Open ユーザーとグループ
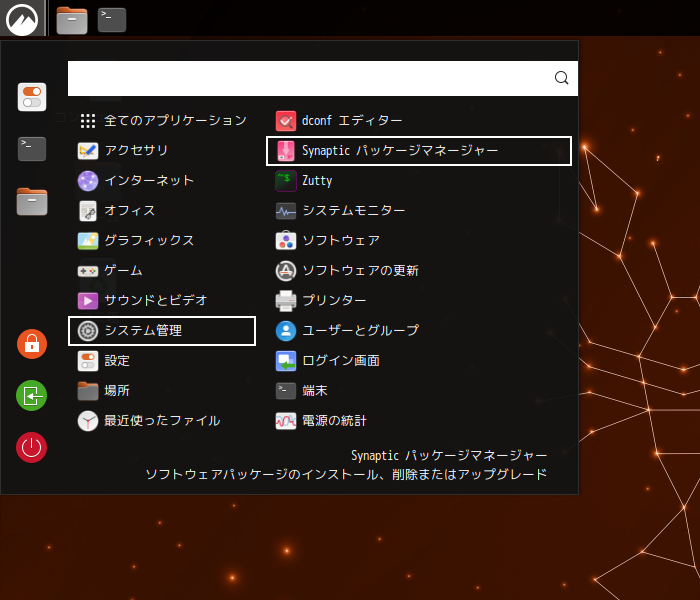The image size is (700, 600). (x=419, y=331)
